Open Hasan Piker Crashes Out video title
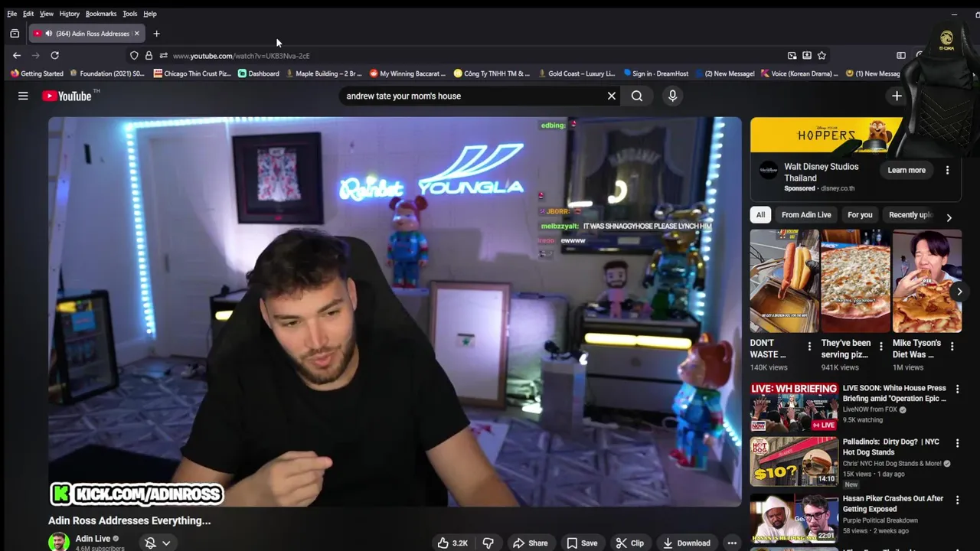980x551 pixels. coord(893,504)
